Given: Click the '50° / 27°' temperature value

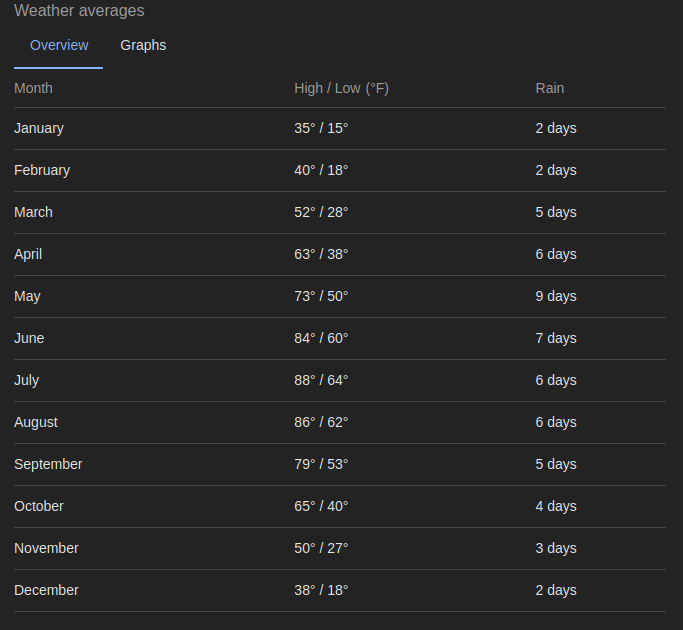Looking at the screenshot, I should tap(321, 548).
